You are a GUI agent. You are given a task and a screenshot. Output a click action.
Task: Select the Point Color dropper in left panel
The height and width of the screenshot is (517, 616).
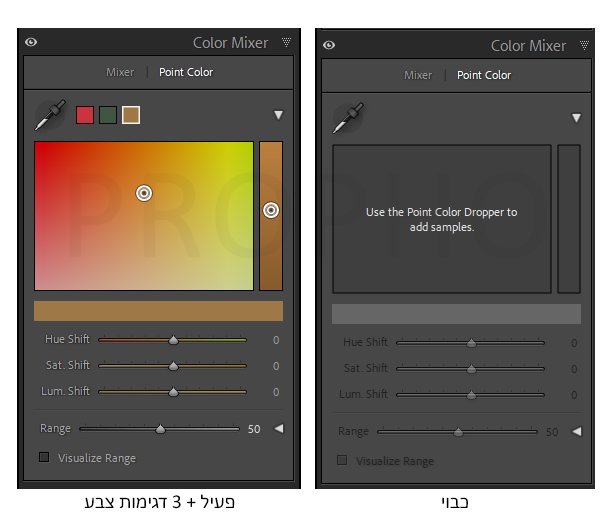pos(50,115)
